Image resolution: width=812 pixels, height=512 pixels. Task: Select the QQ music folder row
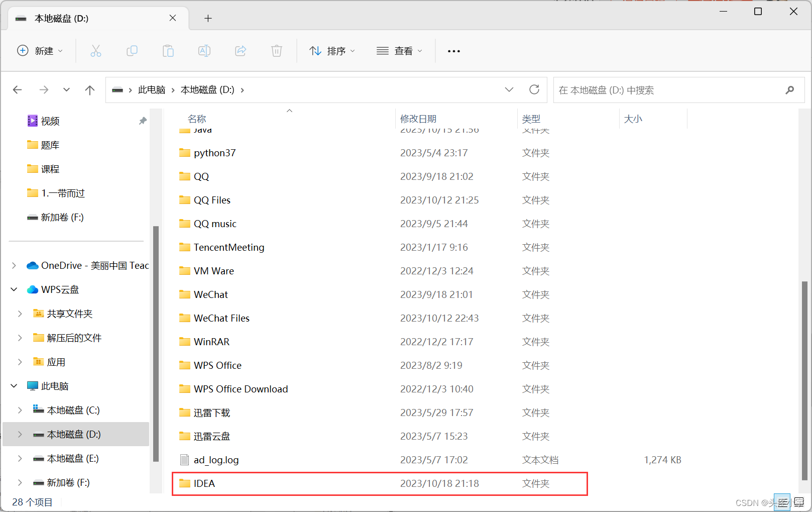[x=380, y=224]
